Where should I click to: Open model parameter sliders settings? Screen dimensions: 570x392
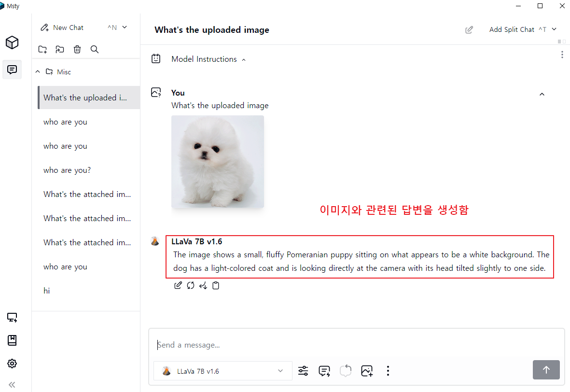coord(303,371)
